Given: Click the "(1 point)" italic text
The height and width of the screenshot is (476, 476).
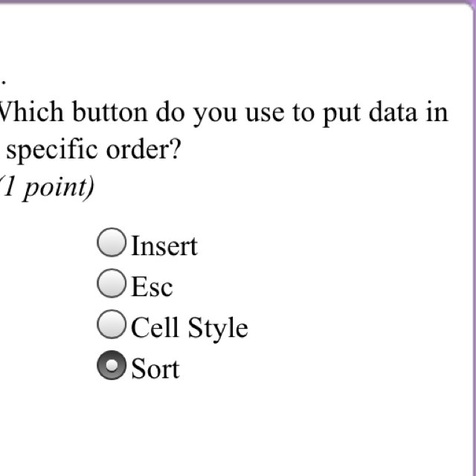Looking at the screenshot, I should (46, 187).
